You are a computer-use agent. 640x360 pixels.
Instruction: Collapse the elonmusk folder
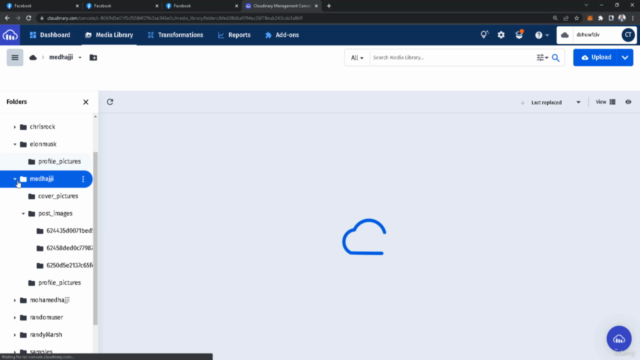tap(15, 144)
